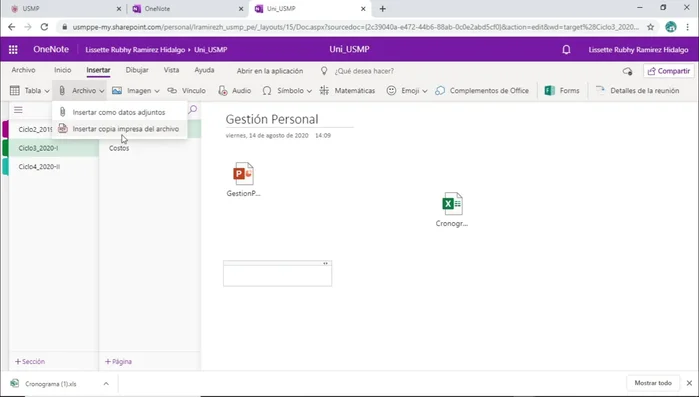The height and width of the screenshot is (397, 699).
Task: Click the Emoji smiley icon
Action: 391,90
